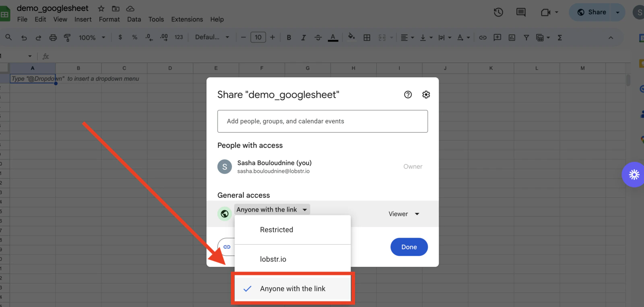Print the spreadsheet
The height and width of the screenshot is (307, 644).
[x=53, y=37]
